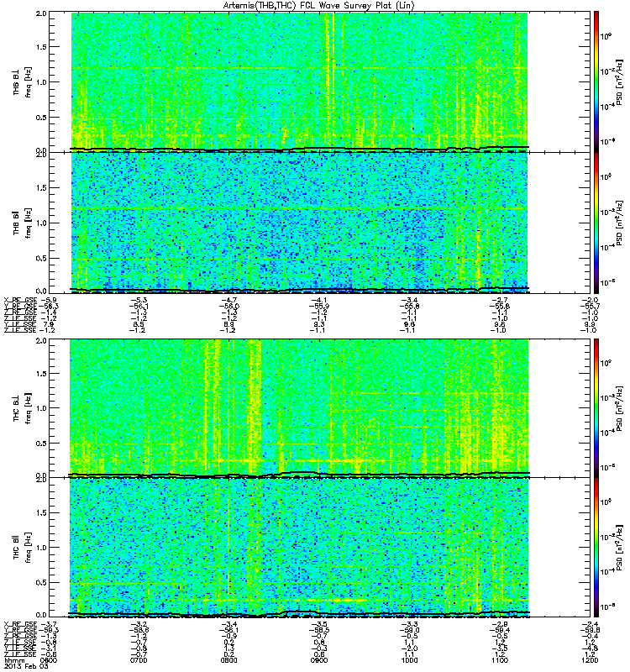Click the hhmm time axis label
This screenshot has width=630, height=672.
12,660
